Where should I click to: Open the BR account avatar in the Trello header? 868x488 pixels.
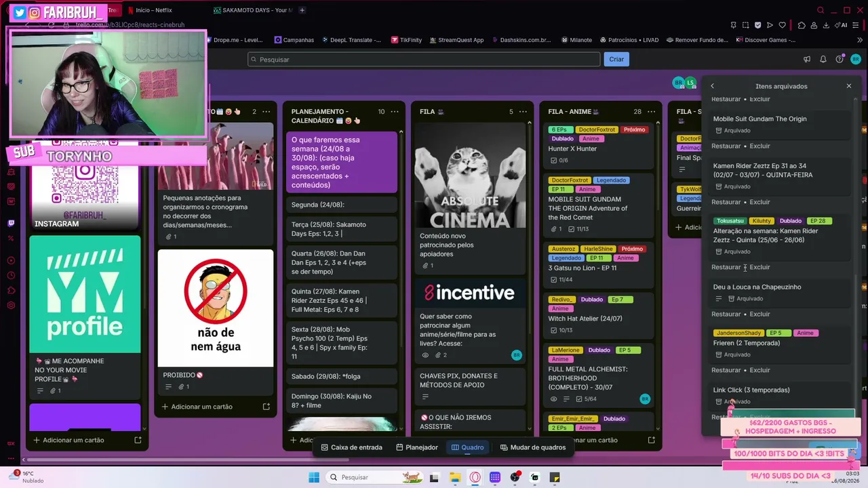856,59
